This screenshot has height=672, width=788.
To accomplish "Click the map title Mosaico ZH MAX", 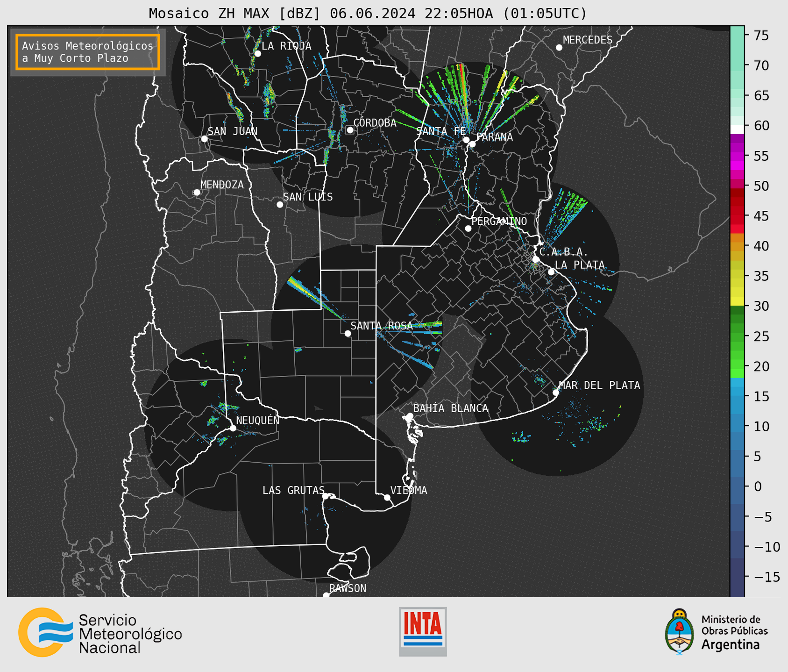I will click(368, 13).
